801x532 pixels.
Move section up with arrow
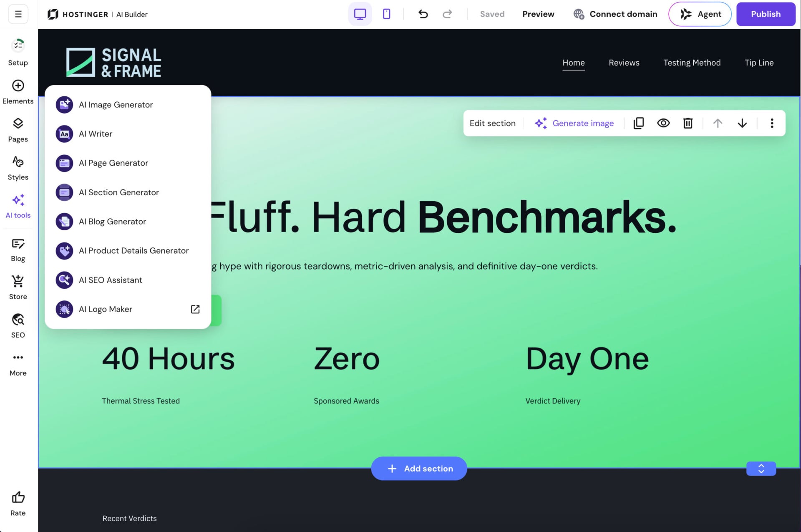click(718, 123)
